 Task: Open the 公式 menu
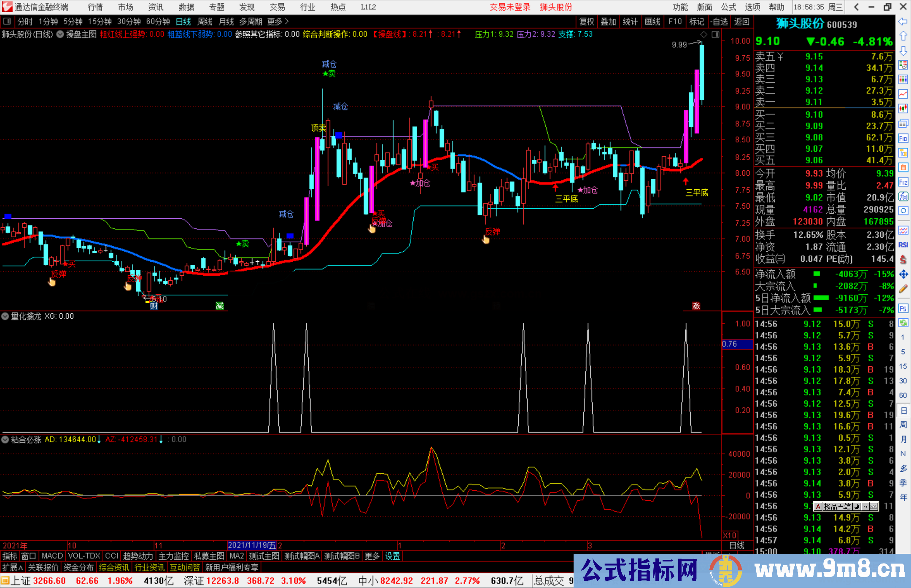728,7
